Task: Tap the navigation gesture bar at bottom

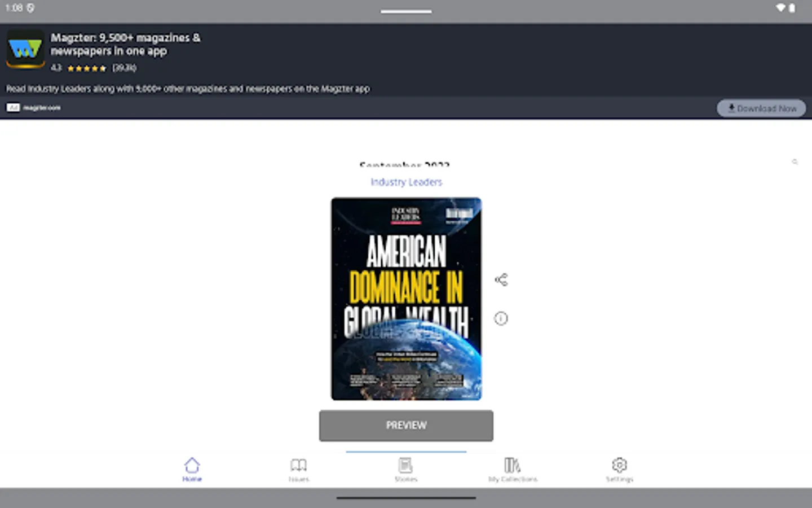Action: 406,498
